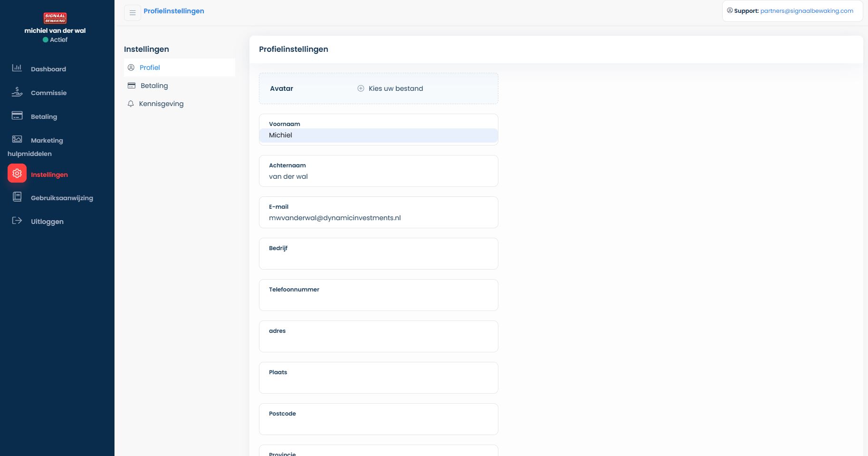Click the Signaal Bewaking logo
This screenshot has width=868, height=456.
click(55, 18)
